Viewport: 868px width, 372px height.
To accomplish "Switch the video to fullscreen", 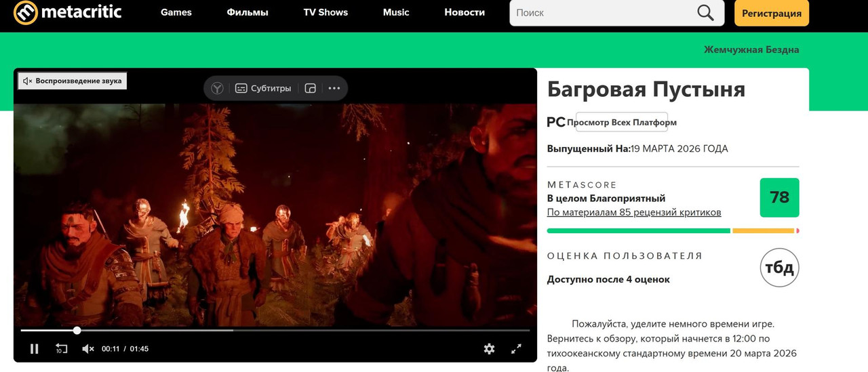I will (x=516, y=349).
